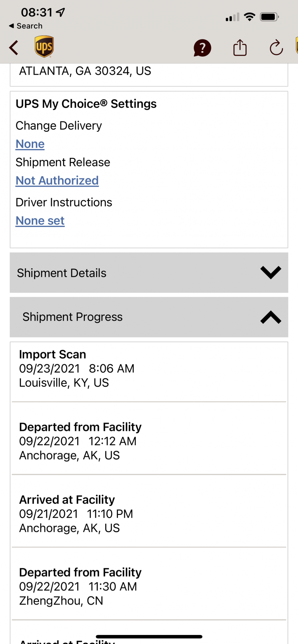Tap the Shipment Details down chevron
The image size is (298, 644).
[271, 273]
